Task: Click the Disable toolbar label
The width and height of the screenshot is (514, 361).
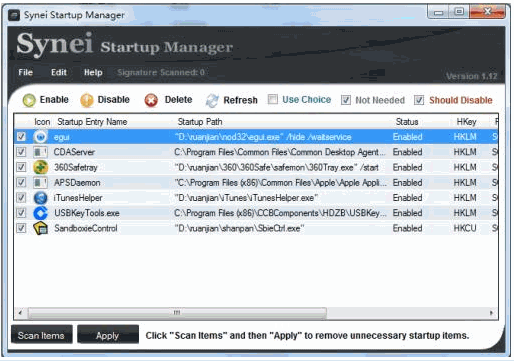Action: coord(113,100)
